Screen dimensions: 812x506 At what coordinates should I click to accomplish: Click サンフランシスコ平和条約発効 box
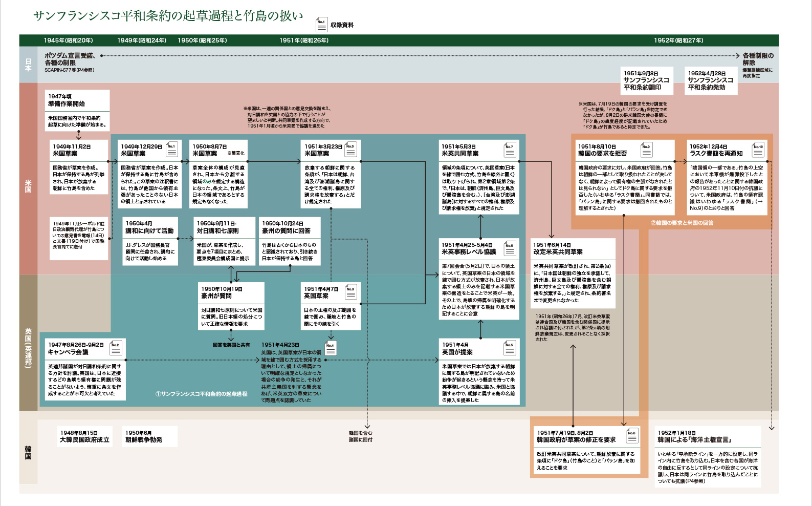(x=711, y=80)
